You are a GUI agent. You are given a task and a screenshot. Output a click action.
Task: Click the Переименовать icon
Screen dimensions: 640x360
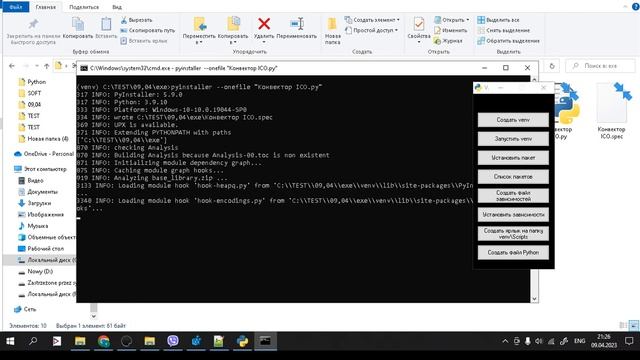click(297, 24)
